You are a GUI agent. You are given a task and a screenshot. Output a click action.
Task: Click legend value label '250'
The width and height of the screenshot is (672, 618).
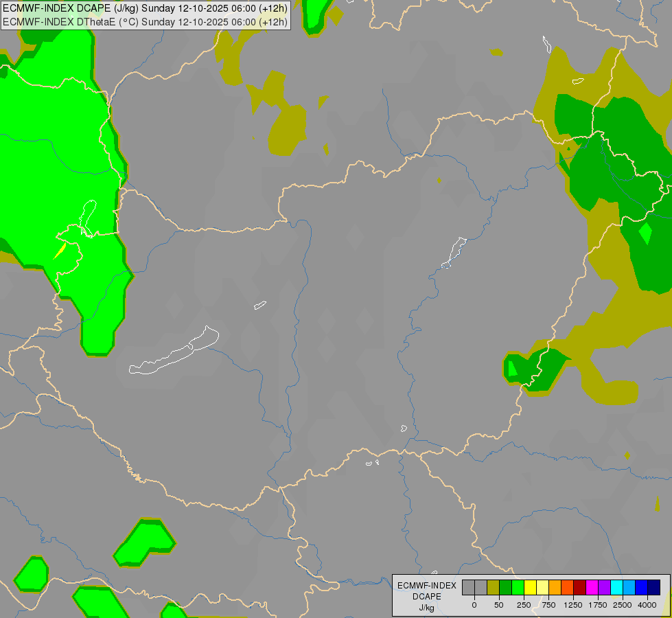pyautogui.click(x=524, y=605)
